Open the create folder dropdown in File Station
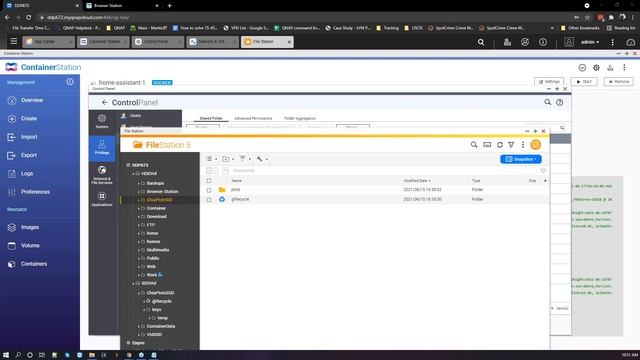 click(228, 159)
